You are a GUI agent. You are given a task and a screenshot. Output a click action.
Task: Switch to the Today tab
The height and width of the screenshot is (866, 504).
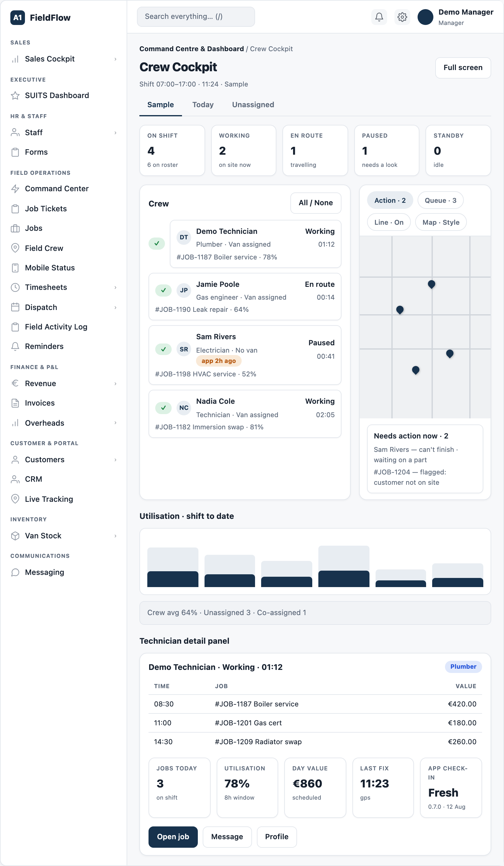point(203,105)
